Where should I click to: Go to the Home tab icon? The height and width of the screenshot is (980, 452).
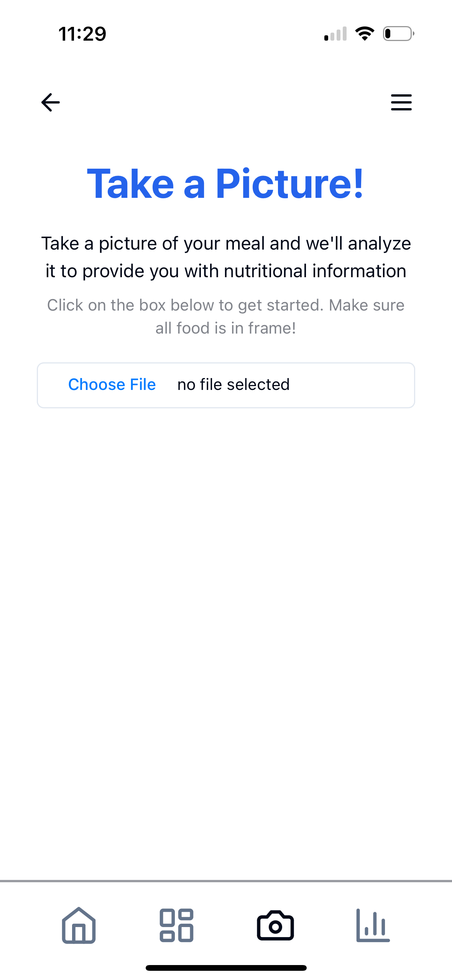tap(79, 925)
